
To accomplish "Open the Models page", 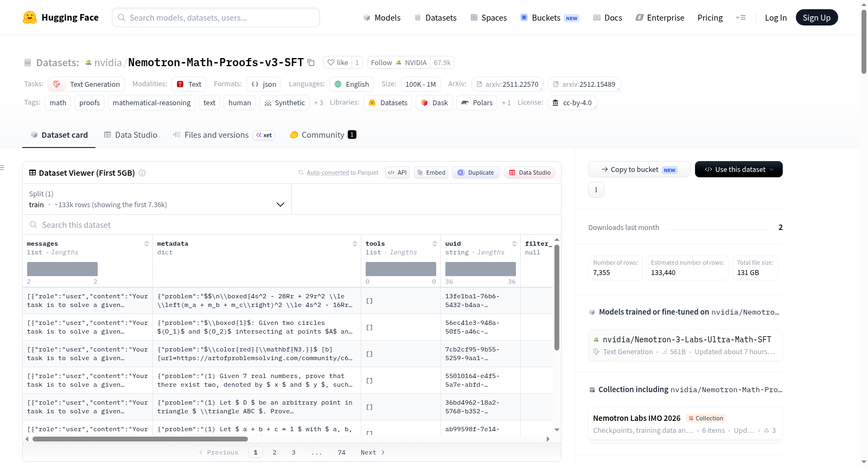I will [x=382, y=17].
